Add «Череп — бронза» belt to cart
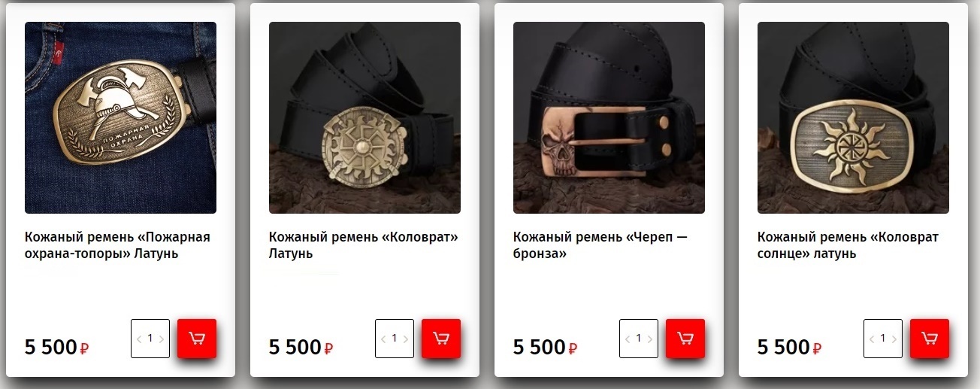 [x=685, y=339]
